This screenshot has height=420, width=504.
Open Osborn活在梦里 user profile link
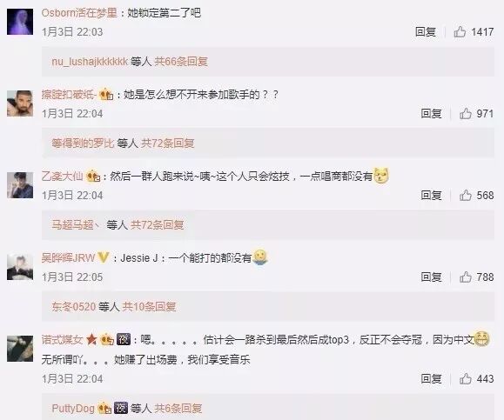click(x=79, y=13)
